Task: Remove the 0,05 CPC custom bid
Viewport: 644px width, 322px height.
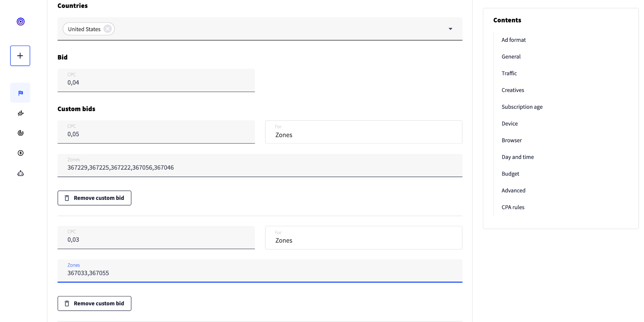Action: pos(94,198)
